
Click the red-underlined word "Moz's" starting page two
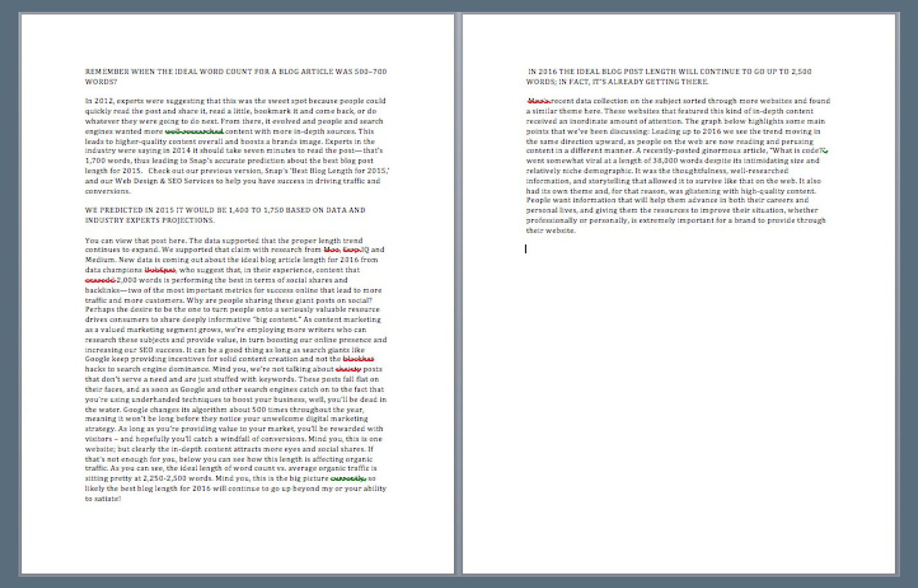(538, 101)
